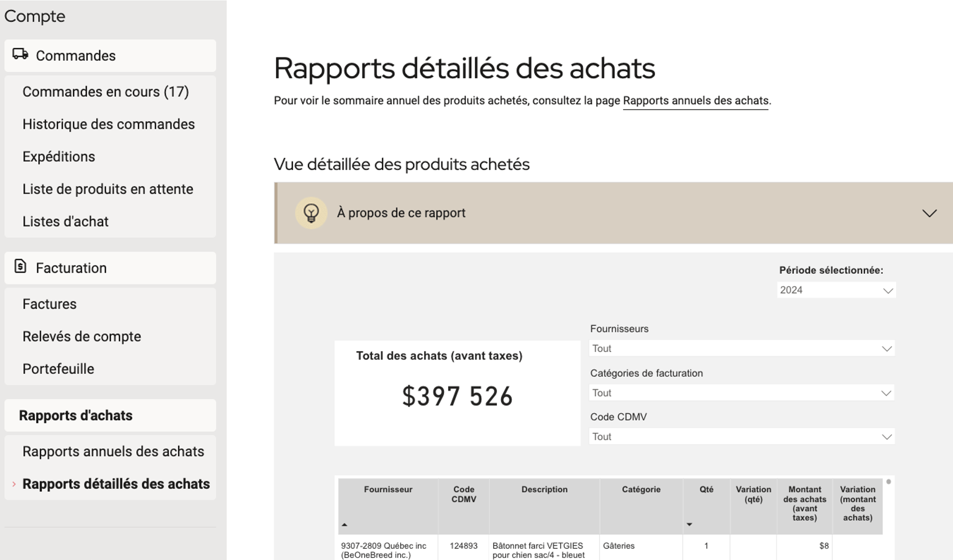The height and width of the screenshot is (560, 953).
Task: Expand the À propos de ce rapport chevron
Action: click(929, 213)
